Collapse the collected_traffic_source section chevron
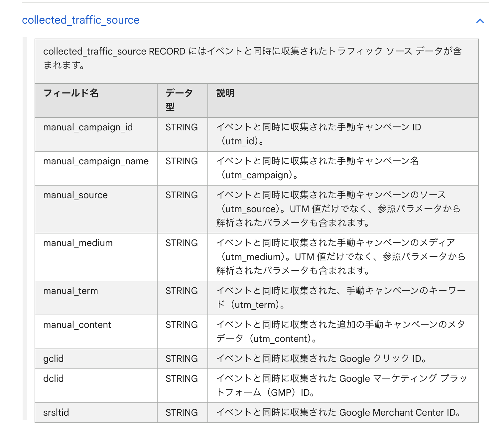 tap(480, 21)
